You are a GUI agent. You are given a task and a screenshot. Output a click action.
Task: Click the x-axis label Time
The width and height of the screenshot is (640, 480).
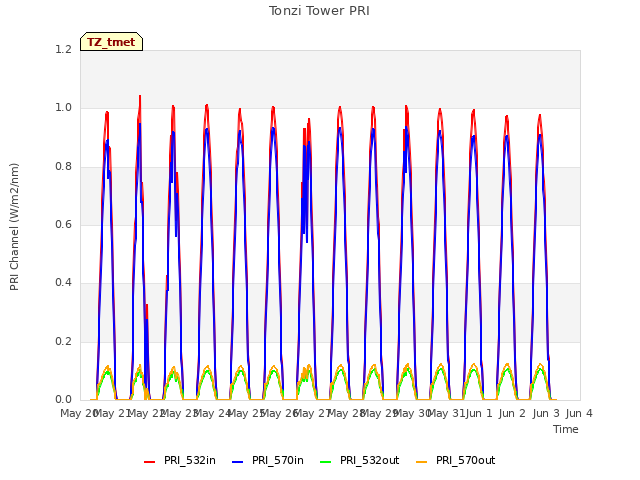(566, 429)
